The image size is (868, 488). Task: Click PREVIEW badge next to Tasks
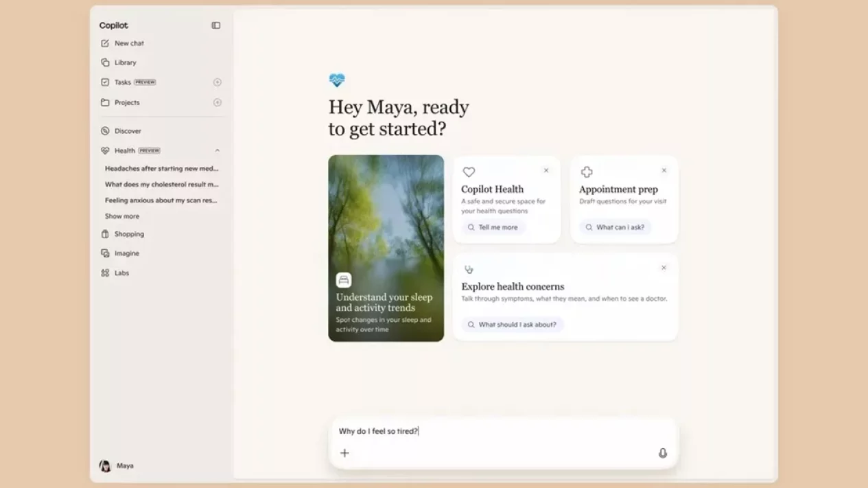145,82
